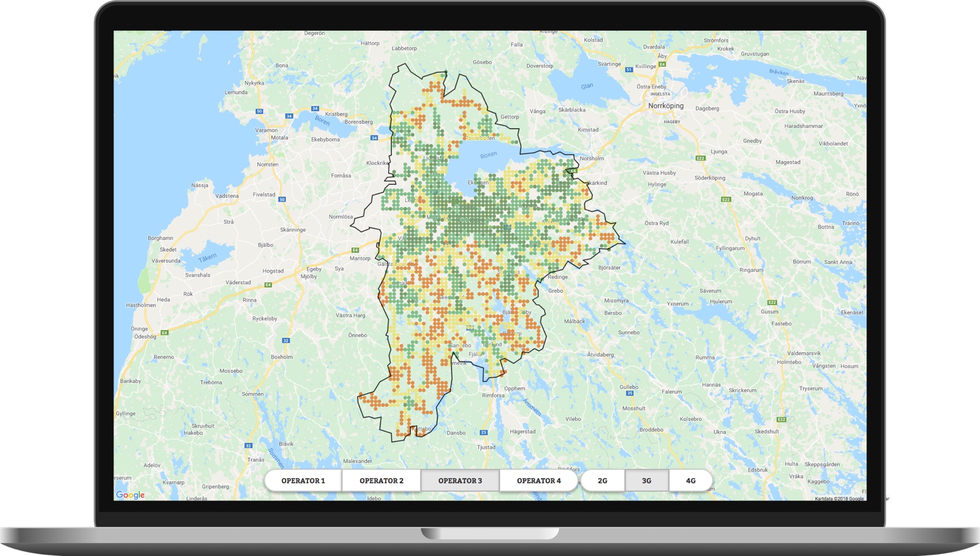Viewport: 980px width, 556px height.
Task: Open the Kartdata ©2018 Google attribution
Action: [839, 498]
